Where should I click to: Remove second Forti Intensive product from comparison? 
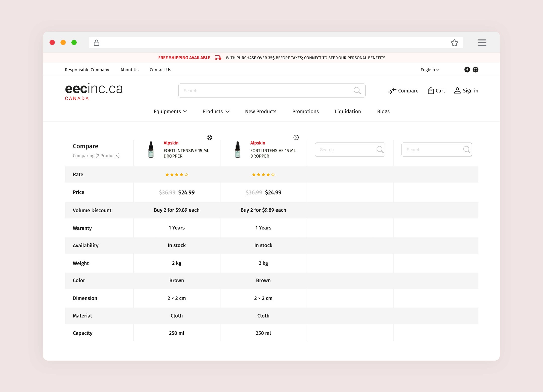pos(296,137)
